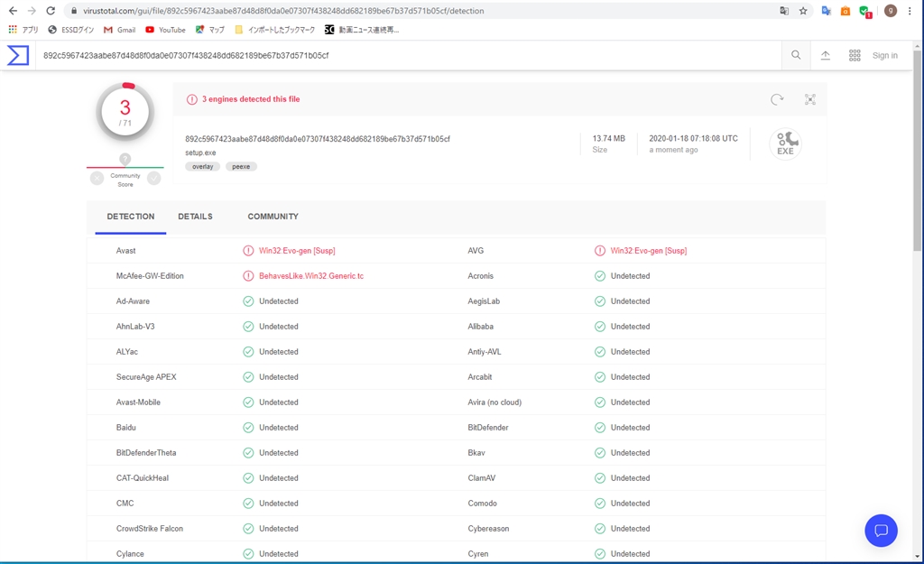Click the Cybereason engine name
The width and height of the screenshot is (924, 564).
point(488,529)
